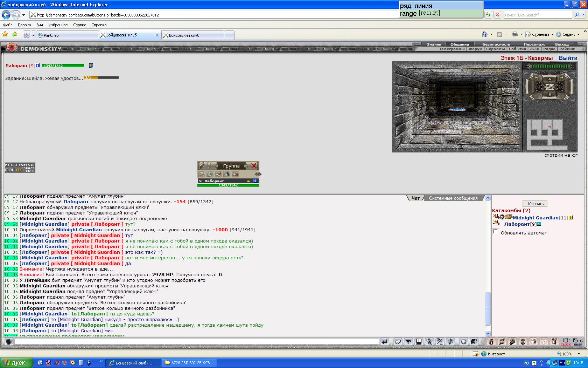Click the Обновить button
This screenshot has height=368, width=588.
pos(535,204)
